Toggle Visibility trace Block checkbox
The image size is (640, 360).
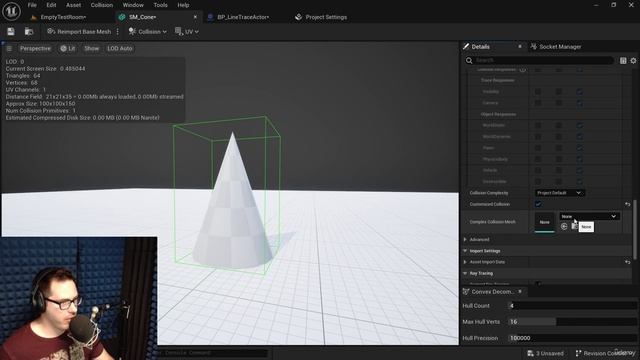580,92
